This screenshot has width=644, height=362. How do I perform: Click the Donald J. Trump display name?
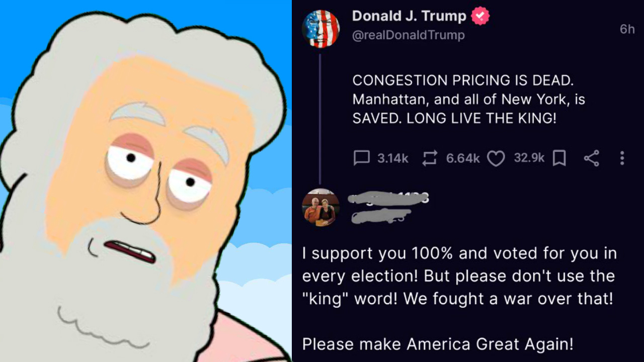coord(409,16)
